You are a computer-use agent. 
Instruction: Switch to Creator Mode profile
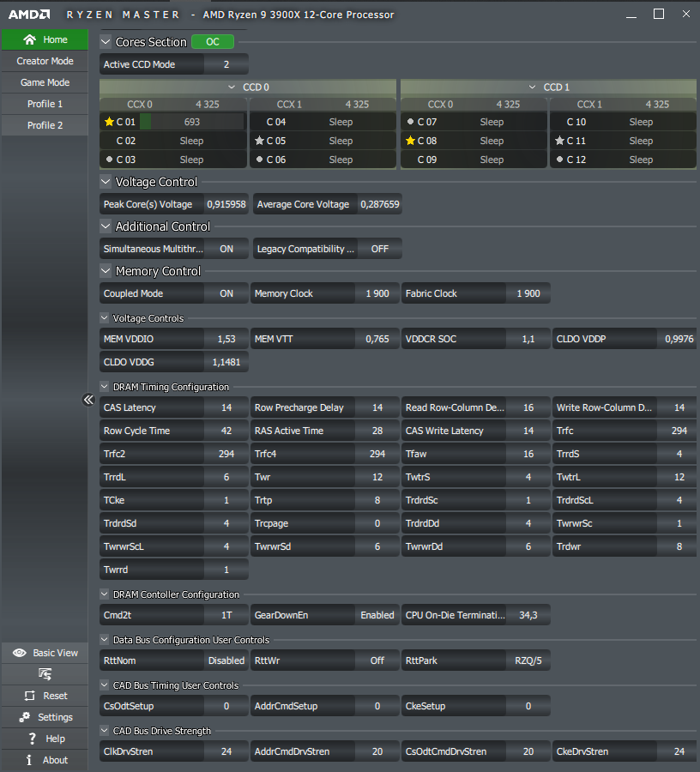[x=45, y=61]
